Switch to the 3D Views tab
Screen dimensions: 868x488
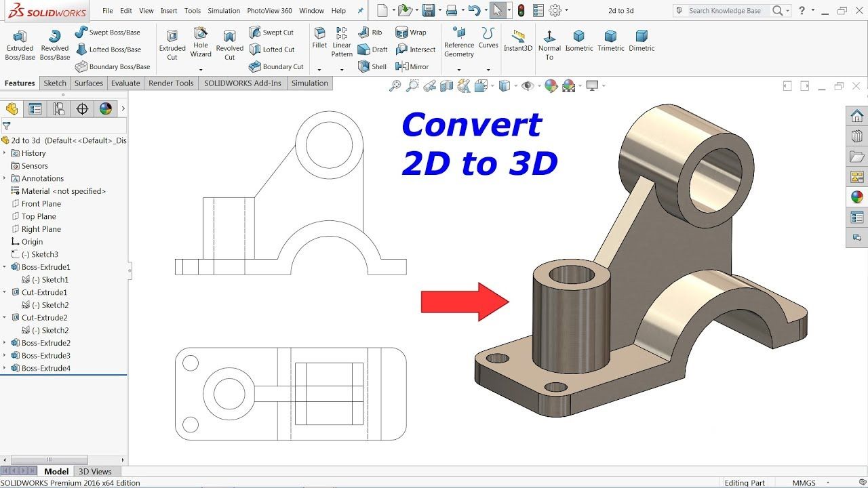click(95, 472)
